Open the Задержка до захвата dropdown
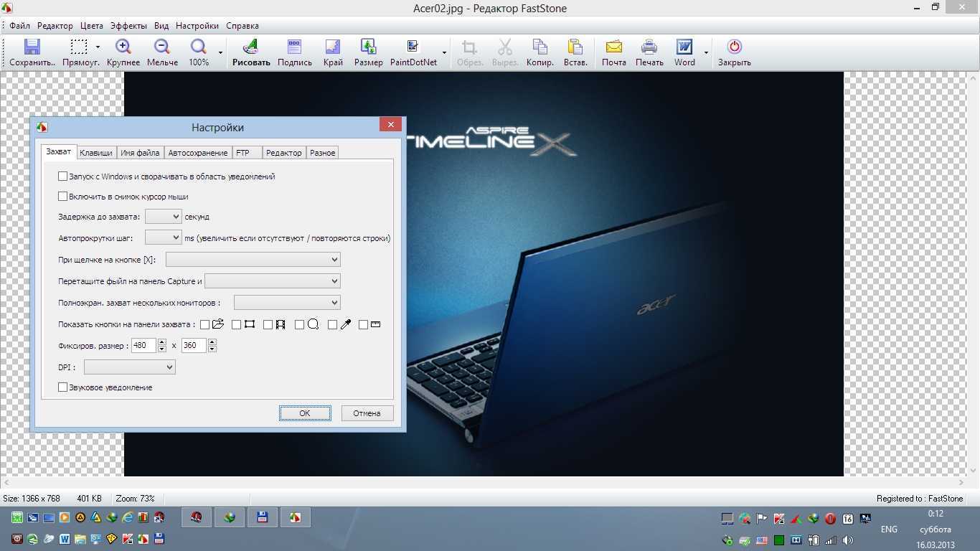 click(x=163, y=216)
